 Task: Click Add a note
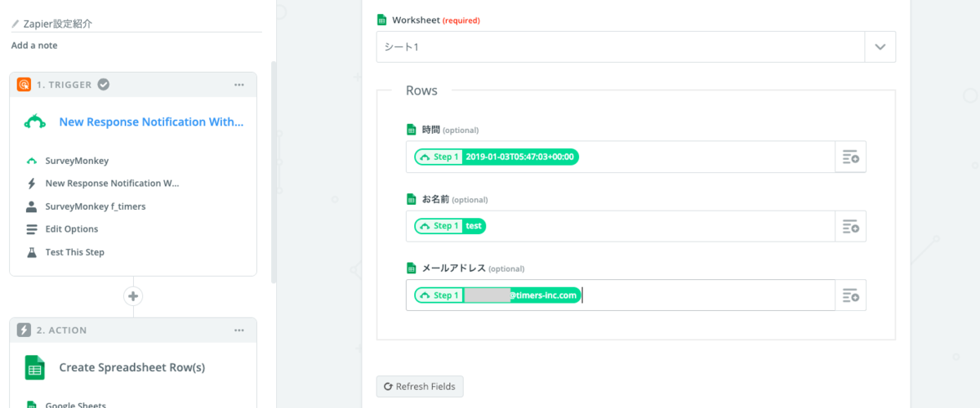click(34, 46)
